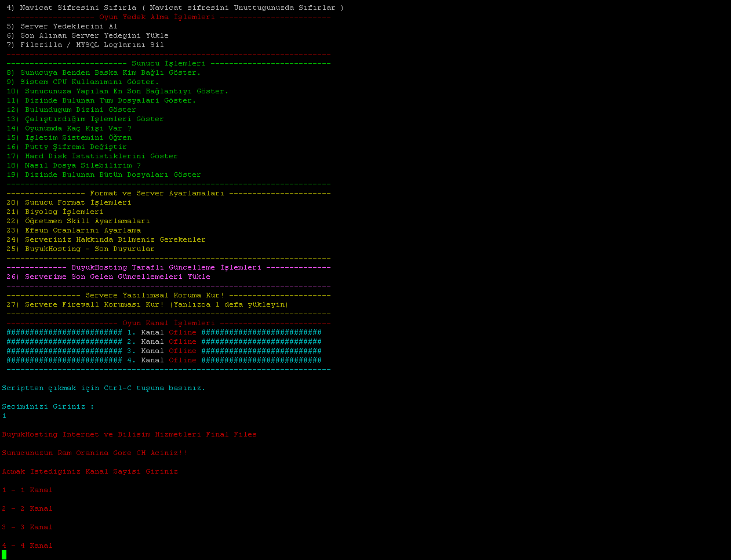Select menu option 5 Server Yedeklerini Al
This screenshot has width=731, height=560.
[62, 26]
